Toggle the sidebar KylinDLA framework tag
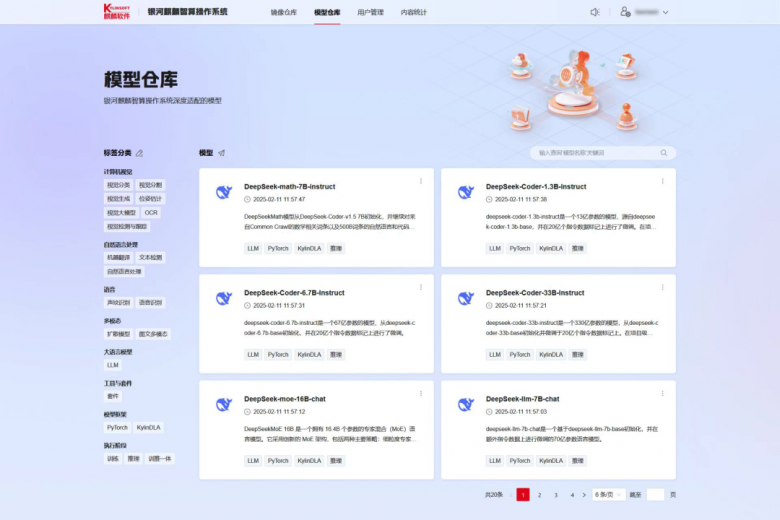This screenshot has width=780, height=520. click(x=148, y=427)
